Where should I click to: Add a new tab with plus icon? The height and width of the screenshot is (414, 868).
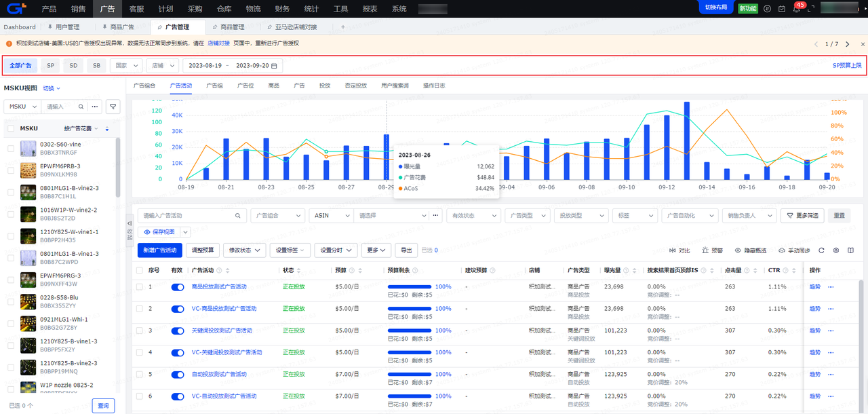[x=342, y=27]
